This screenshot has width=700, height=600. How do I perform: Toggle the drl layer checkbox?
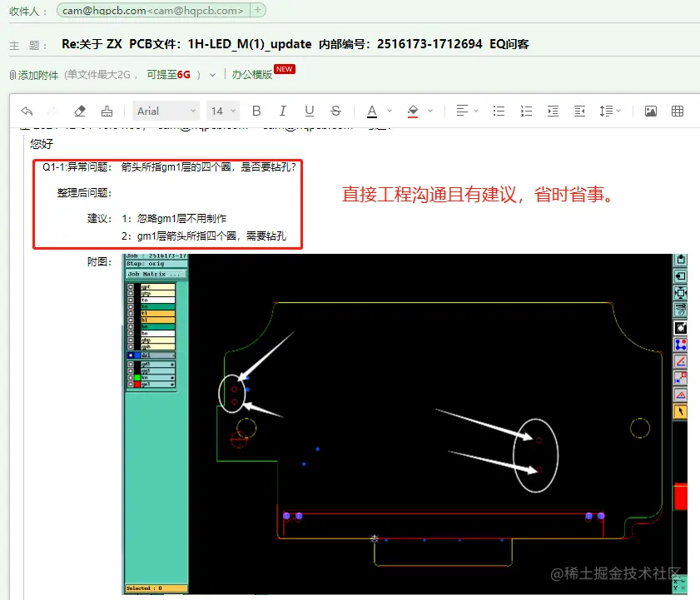[131, 355]
